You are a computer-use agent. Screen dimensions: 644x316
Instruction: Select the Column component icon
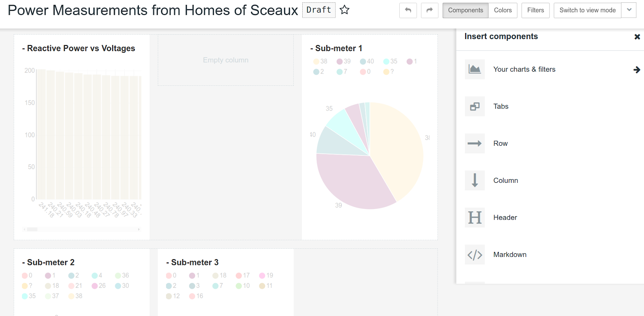coord(475,181)
